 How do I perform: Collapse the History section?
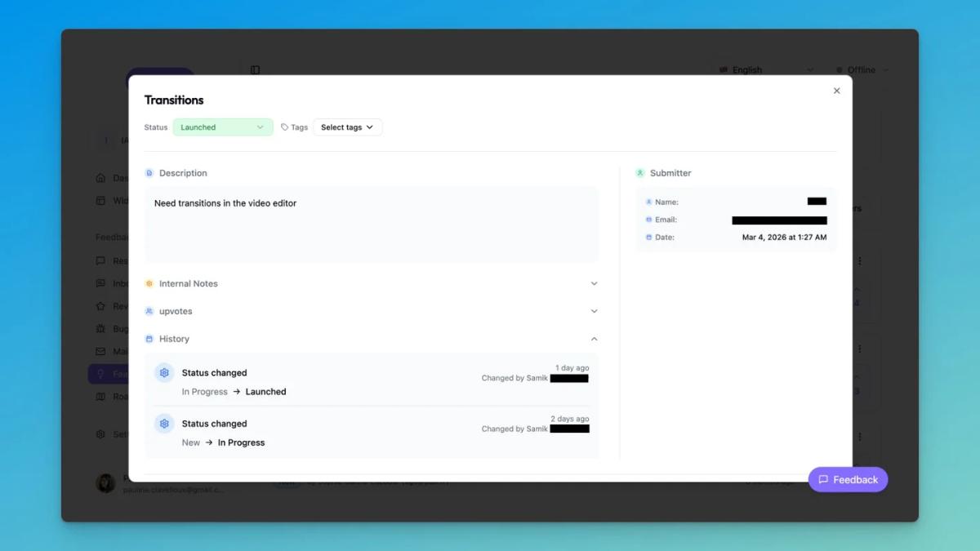[594, 339]
